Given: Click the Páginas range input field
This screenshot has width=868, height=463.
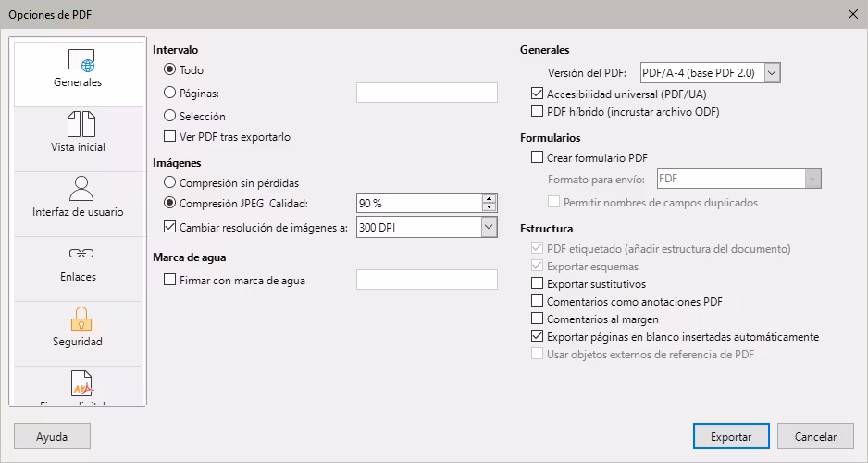Looking at the screenshot, I should pyautogui.click(x=427, y=93).
